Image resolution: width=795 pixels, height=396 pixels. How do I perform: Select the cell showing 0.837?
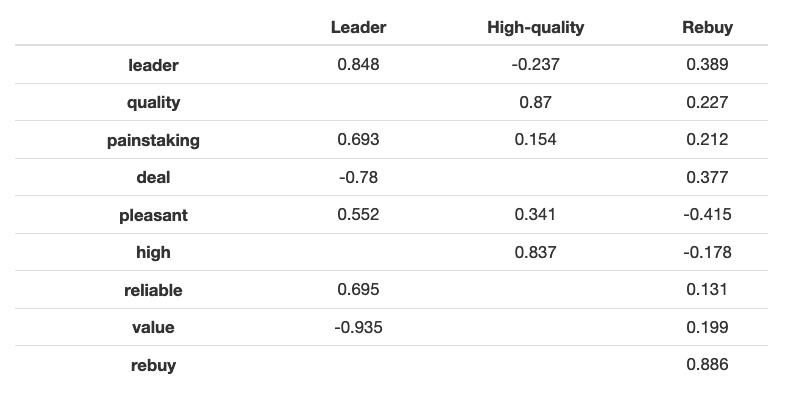535,252
